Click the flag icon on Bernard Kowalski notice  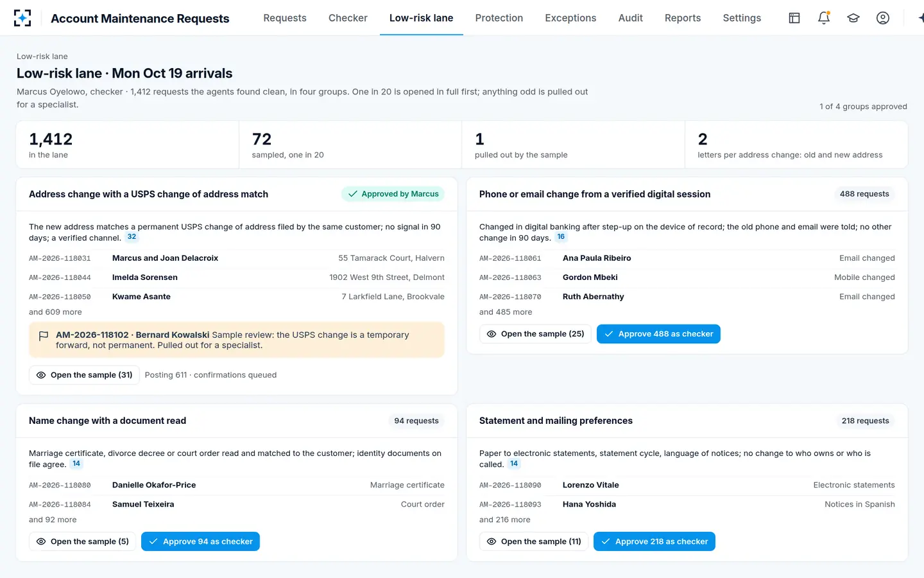(44, 336)
